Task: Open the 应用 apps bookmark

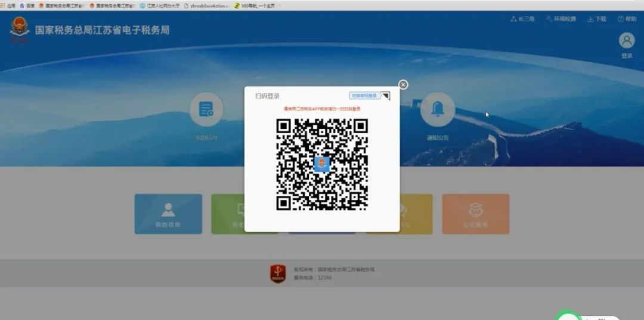Action: pyautogui.click(x=8, y=6)
